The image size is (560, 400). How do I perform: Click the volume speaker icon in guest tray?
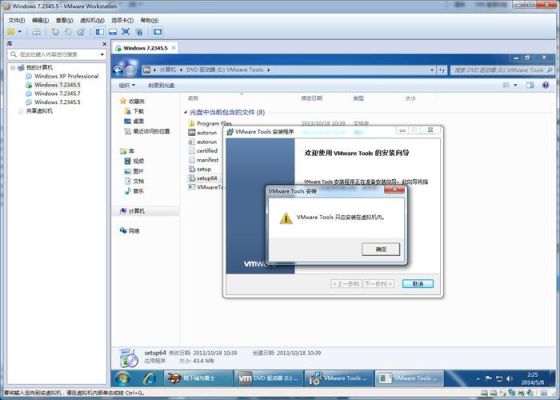pyautogui.click(x=510, y=378)
